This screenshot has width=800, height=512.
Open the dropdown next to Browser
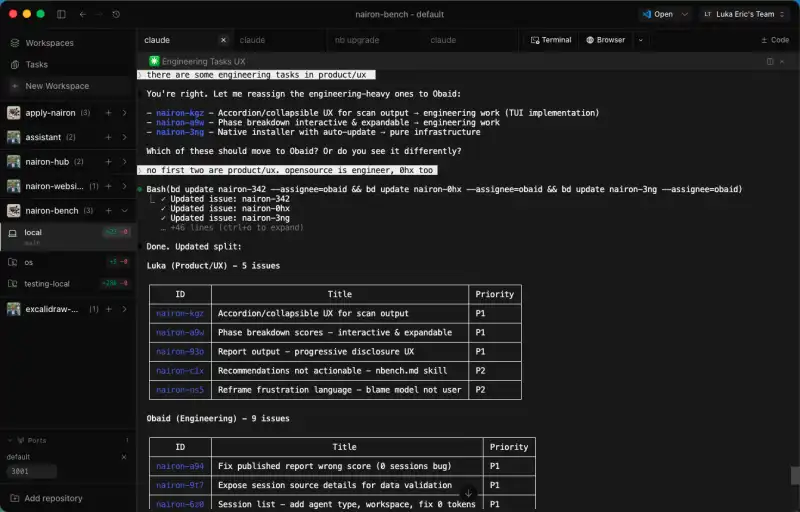641,40
